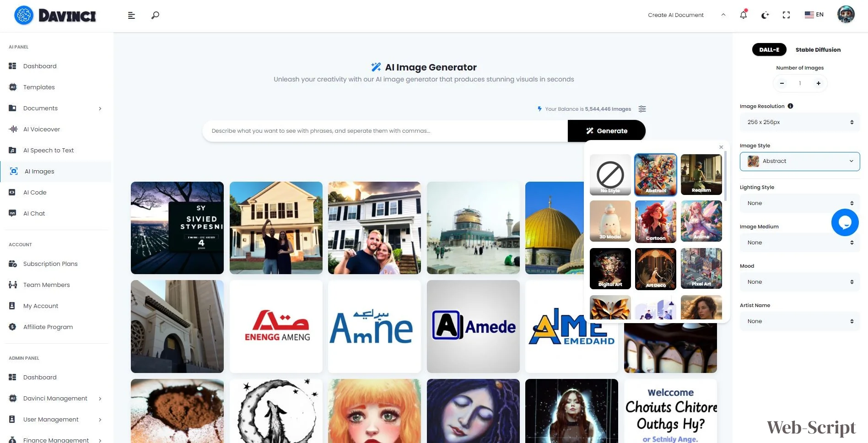
Task: Close the image style popup
Action: tap(721, 147)
